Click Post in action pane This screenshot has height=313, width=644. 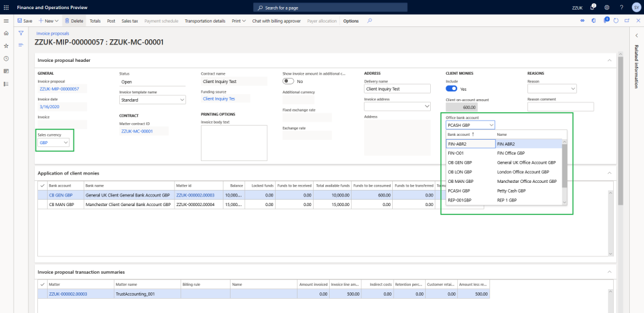coord(111,21)
